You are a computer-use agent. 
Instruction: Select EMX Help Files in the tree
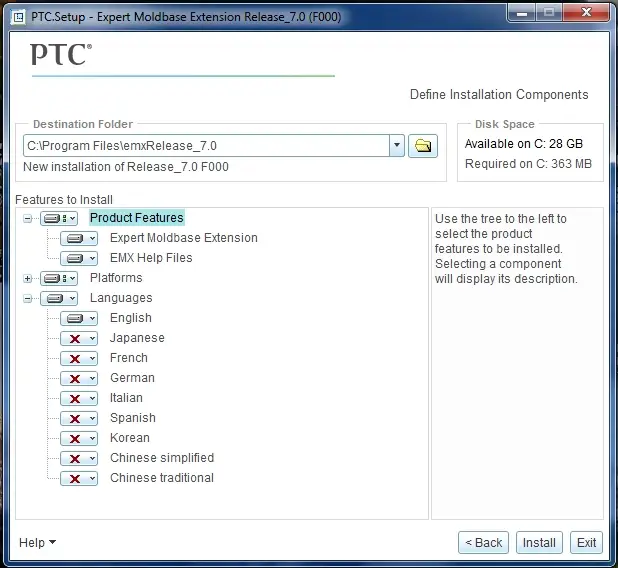click(x=151, y=258)
